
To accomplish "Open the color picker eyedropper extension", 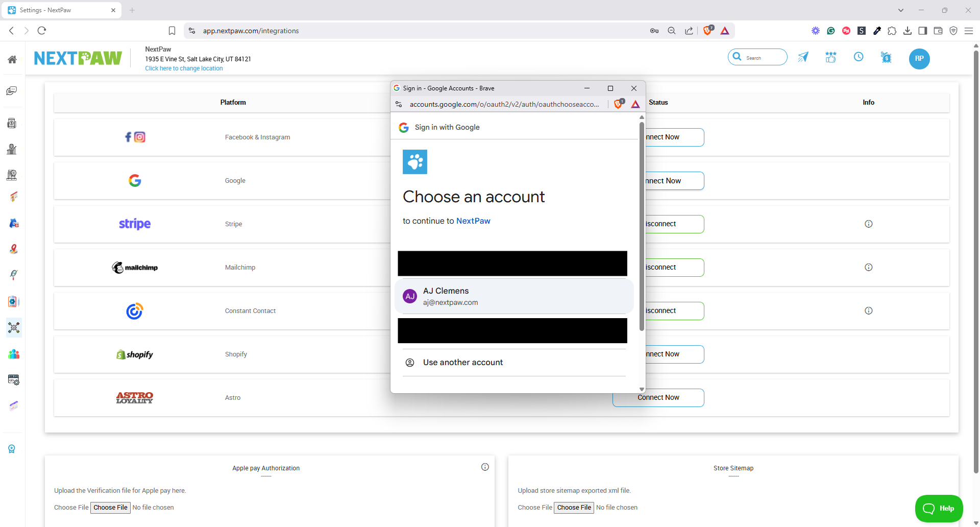I will (x=877, y=31).
